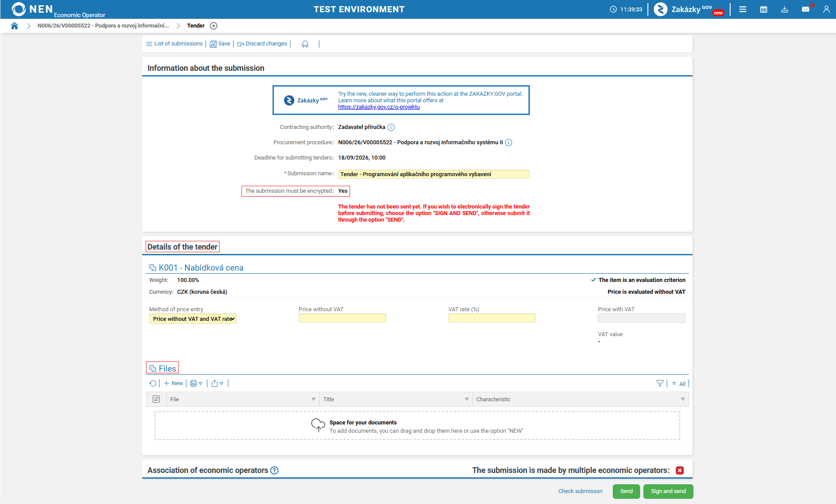Click the cloud upload icon
Viewport: 836px width, 504px height.
click(x=318, y=424)
